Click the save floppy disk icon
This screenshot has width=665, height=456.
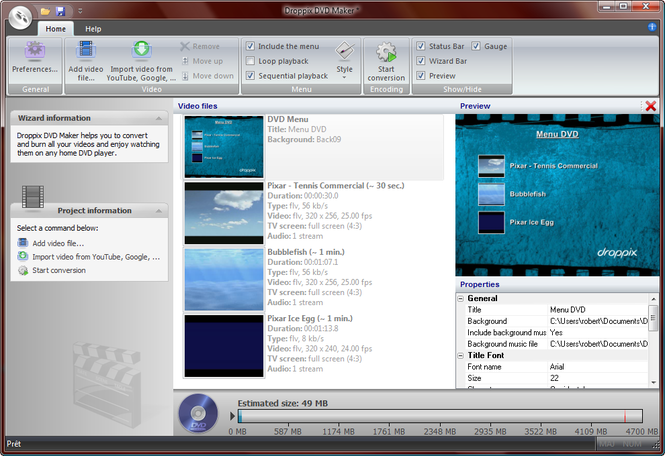tap(61, 11)
